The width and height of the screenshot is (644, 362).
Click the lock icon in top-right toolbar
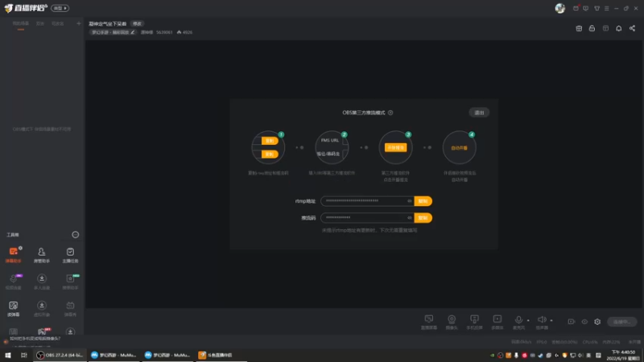(x=592, y=28)
